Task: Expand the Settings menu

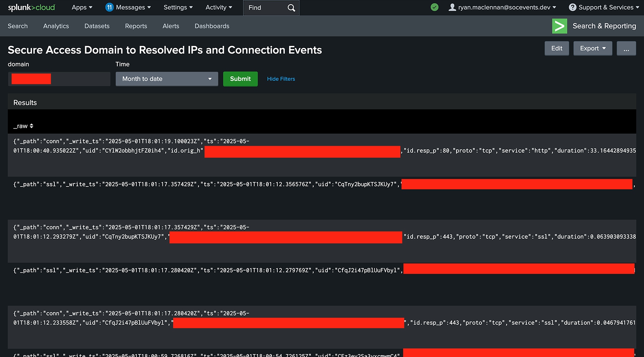Action: (178, 8)
